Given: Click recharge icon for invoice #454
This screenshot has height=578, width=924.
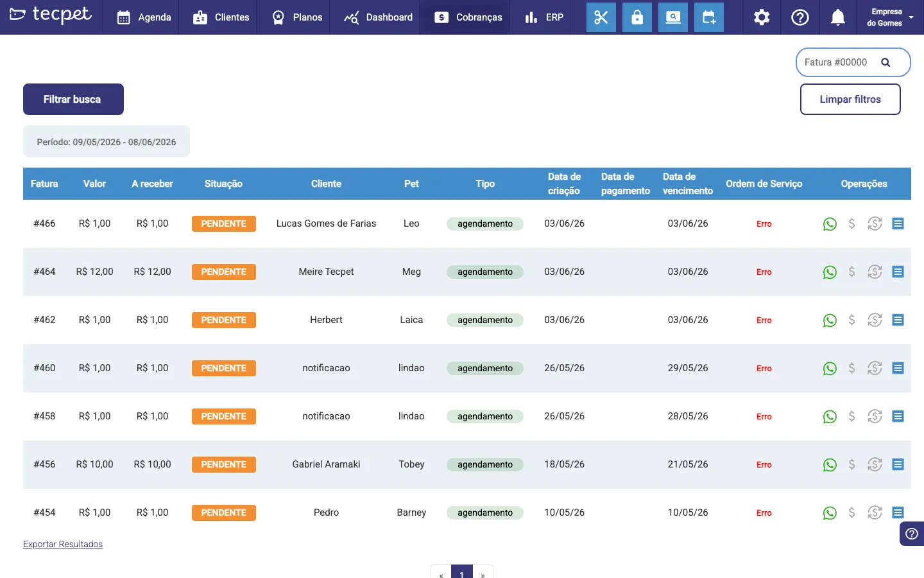Looking at the screenshot, I should [x=875, y=512].
